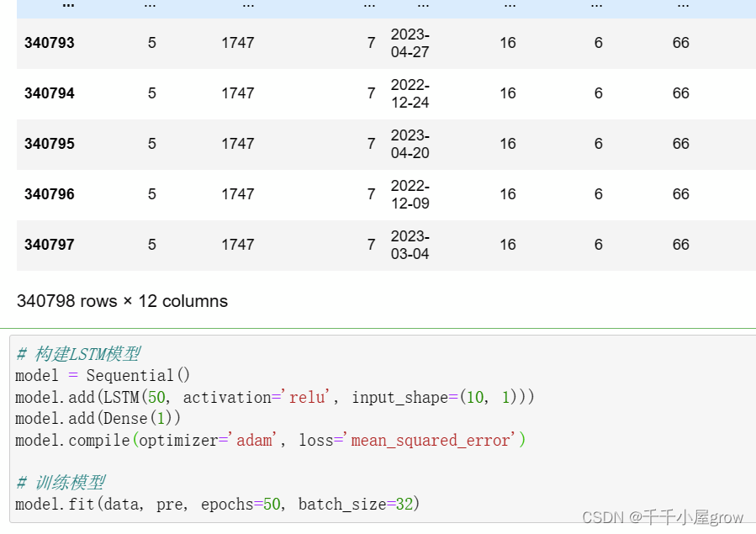Click value 1747 in row 340795

(238, 144)
